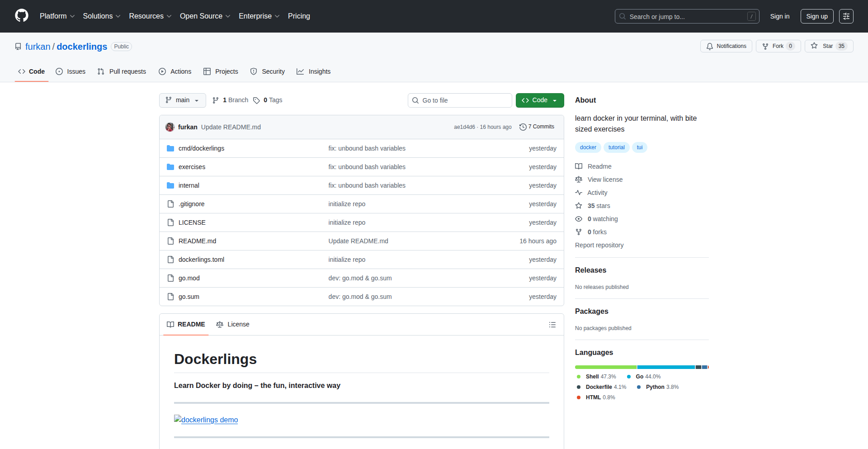Click the GitHub home logo
The width and height of the screenshot is (868, 449).
pyautogui.click(x=21, y=16)
